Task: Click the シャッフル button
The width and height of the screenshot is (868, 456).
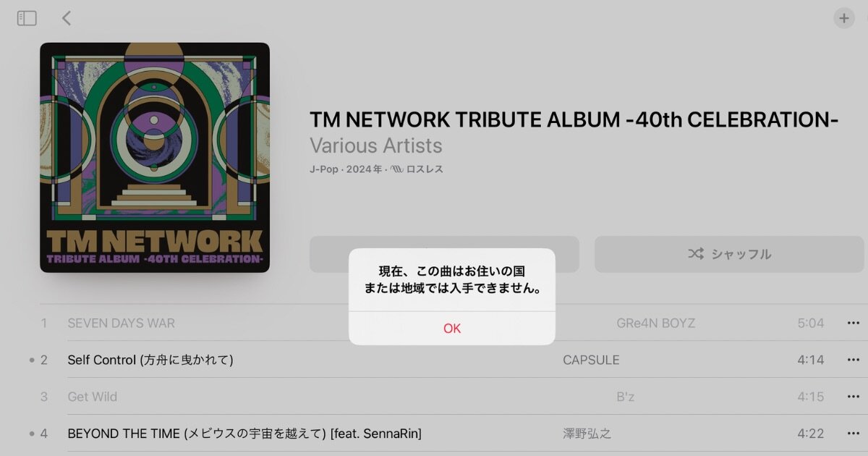Action: [729, 254]
